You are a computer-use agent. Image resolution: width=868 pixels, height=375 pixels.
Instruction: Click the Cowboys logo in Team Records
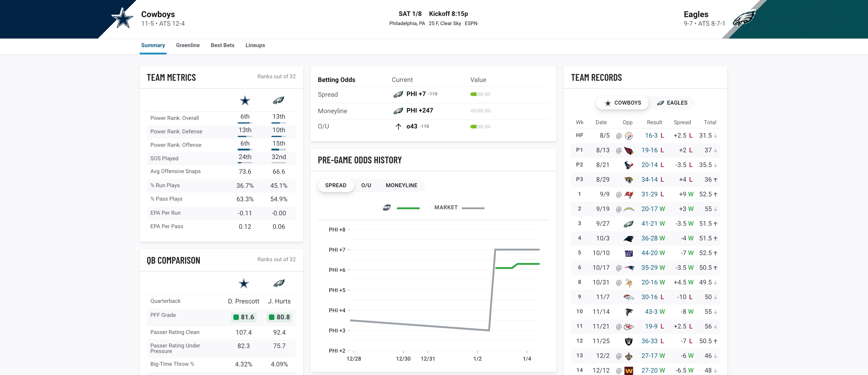pyautogui.click(x=608, y=102)
